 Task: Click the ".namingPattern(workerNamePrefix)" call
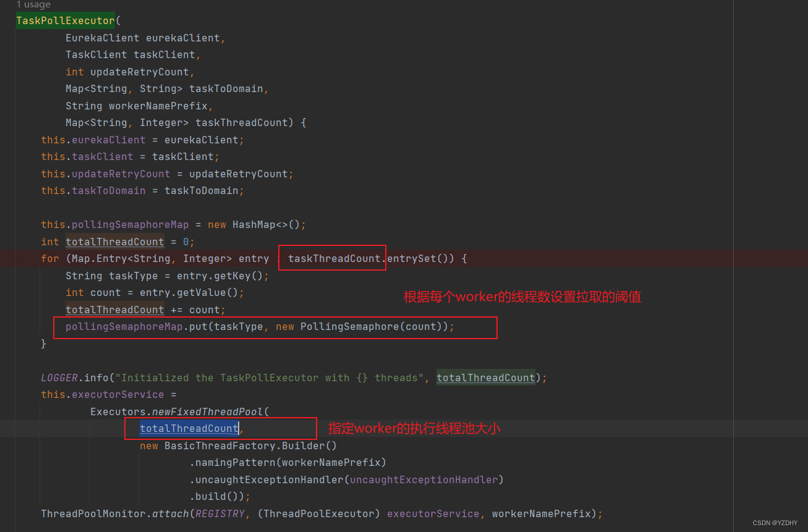(287, 463)
